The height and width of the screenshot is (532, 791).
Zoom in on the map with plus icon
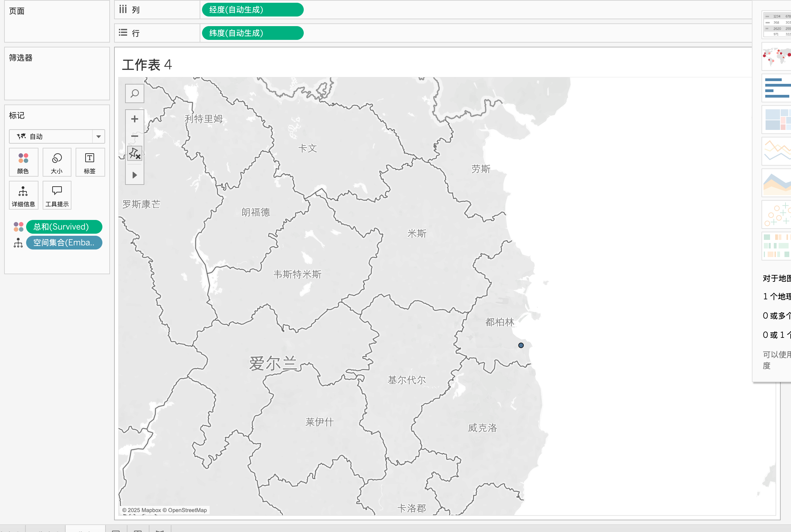[x=134, y=119]
